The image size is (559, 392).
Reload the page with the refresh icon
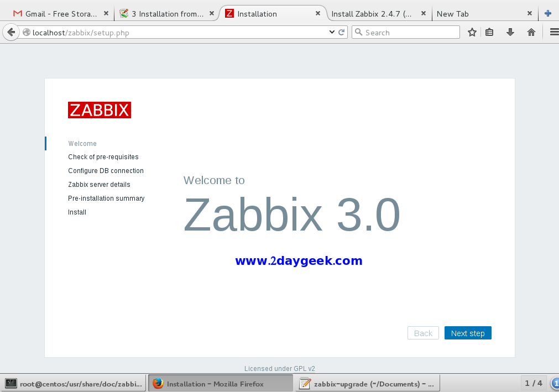coord(341,32)
